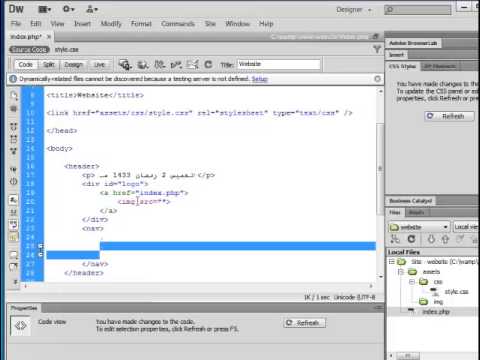Click the Put files up-arrow icon

click(x=445, y=239)
